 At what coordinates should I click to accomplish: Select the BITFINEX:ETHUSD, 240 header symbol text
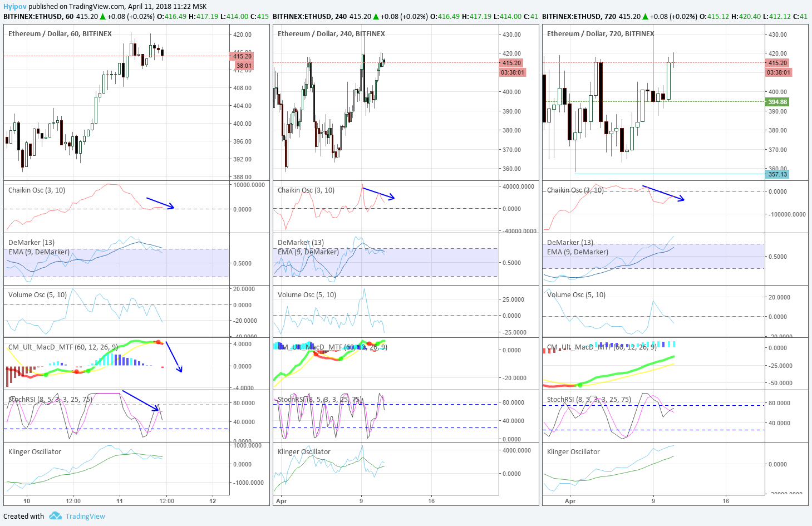[x=309, y=16]
